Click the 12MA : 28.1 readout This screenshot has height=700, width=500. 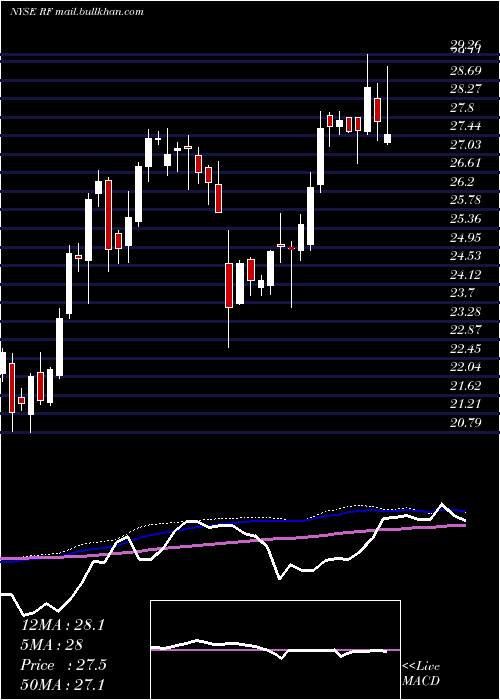coord(62,625)
